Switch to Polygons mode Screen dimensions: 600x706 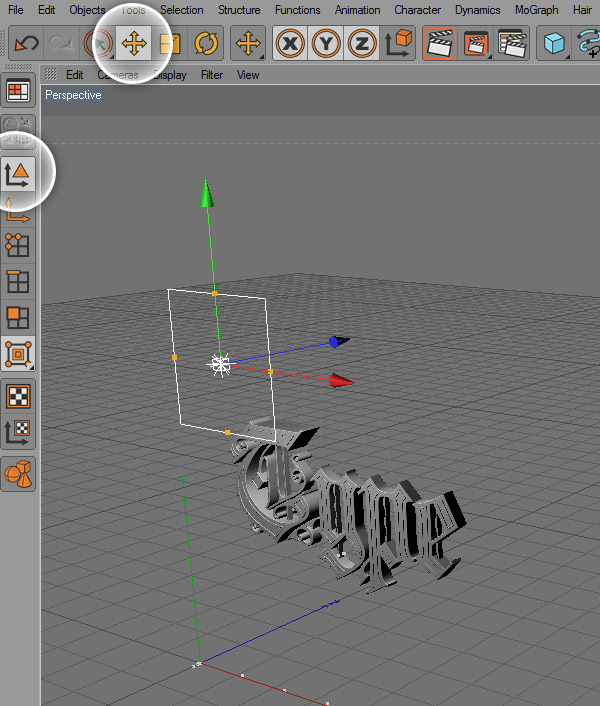tap(18, 318)
